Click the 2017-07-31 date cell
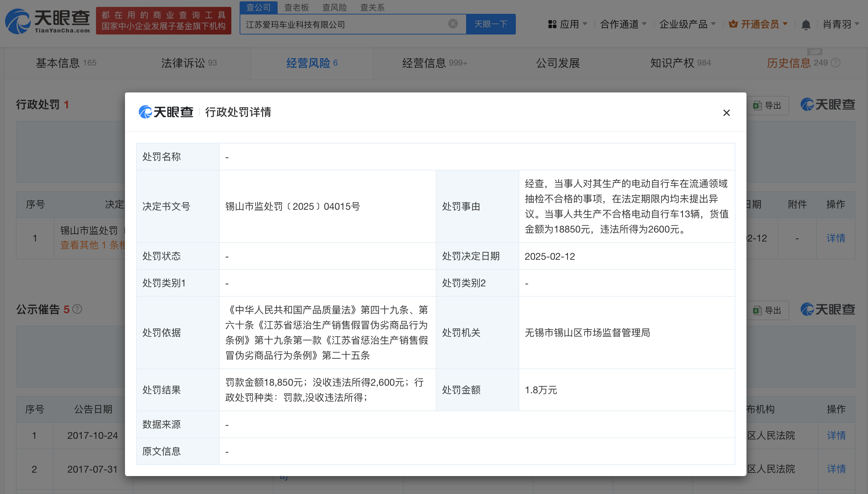The width and height of the screenshot is (868, 494). pos(93,469)
